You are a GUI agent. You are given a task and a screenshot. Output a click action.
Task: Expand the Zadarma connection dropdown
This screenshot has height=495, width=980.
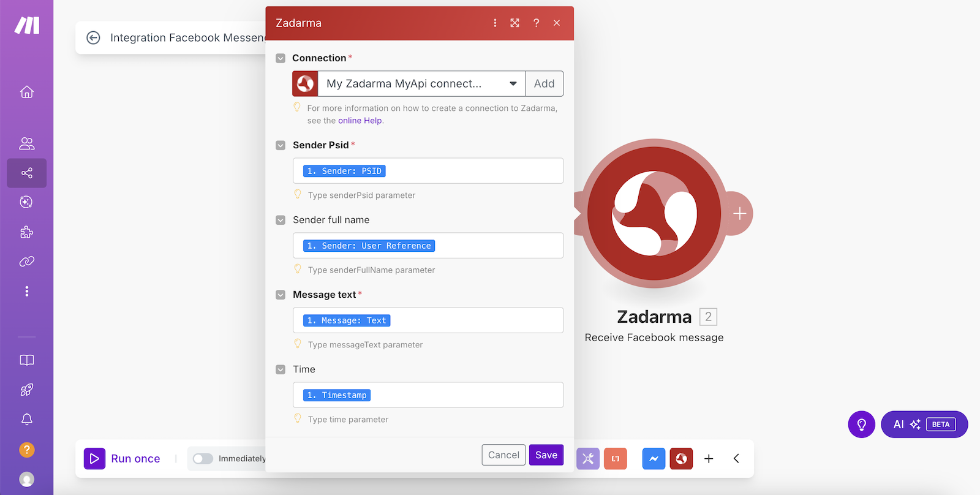(x=513, y=84)
